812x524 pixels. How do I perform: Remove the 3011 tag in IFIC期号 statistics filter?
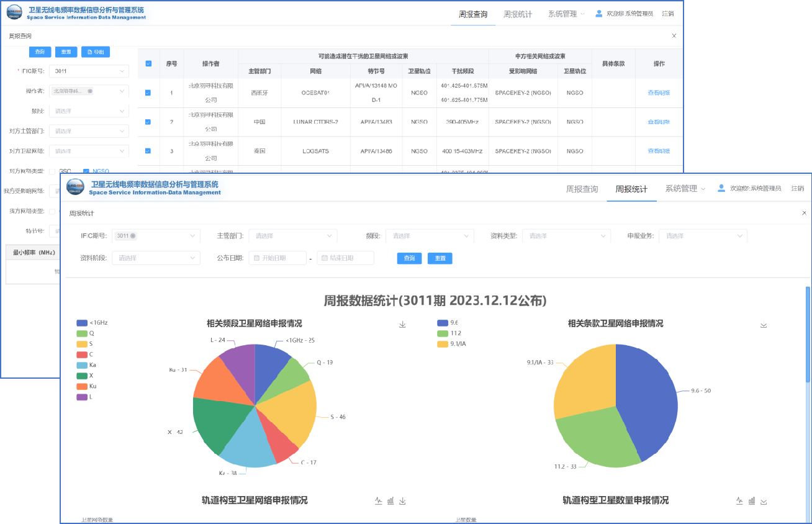[133, 236]
